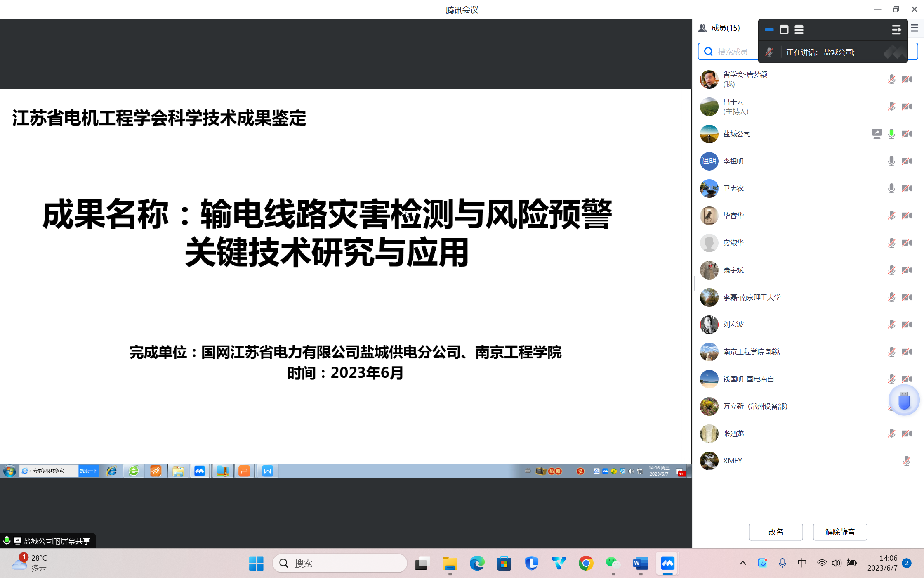Toggle microphone icon for 卫志农
This screenshot has width=924, height=578.
pyautogui.click(x=891, y=188)
